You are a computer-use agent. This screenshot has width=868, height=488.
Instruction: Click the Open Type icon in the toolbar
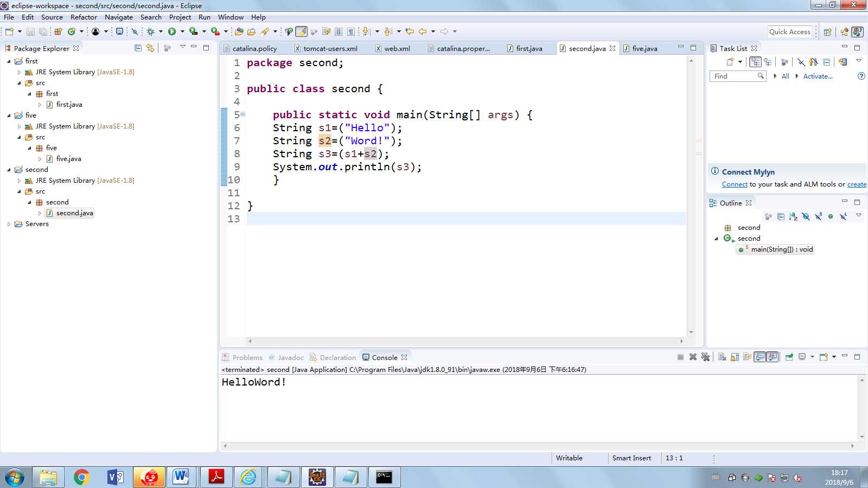click(239, 31)
